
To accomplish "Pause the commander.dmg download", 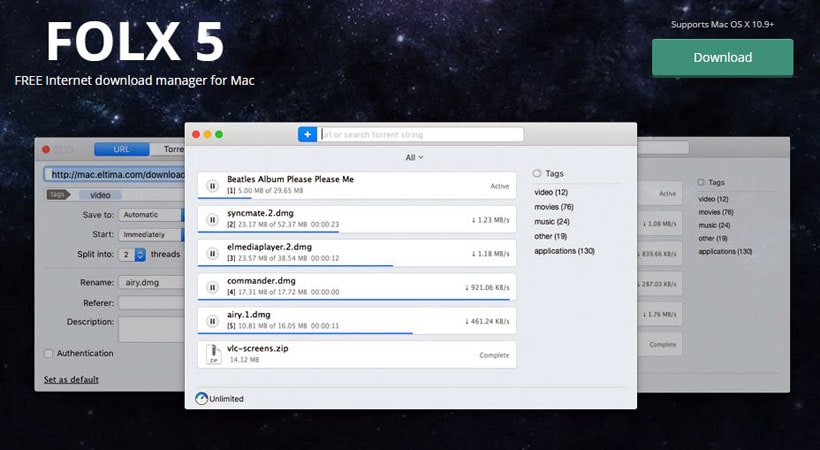I will (212, 287).
